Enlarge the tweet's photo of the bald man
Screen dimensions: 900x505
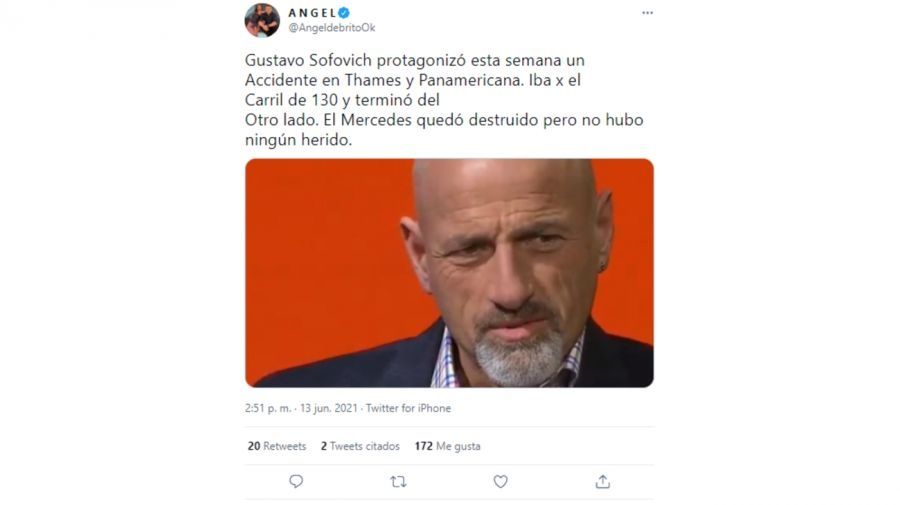449,273
